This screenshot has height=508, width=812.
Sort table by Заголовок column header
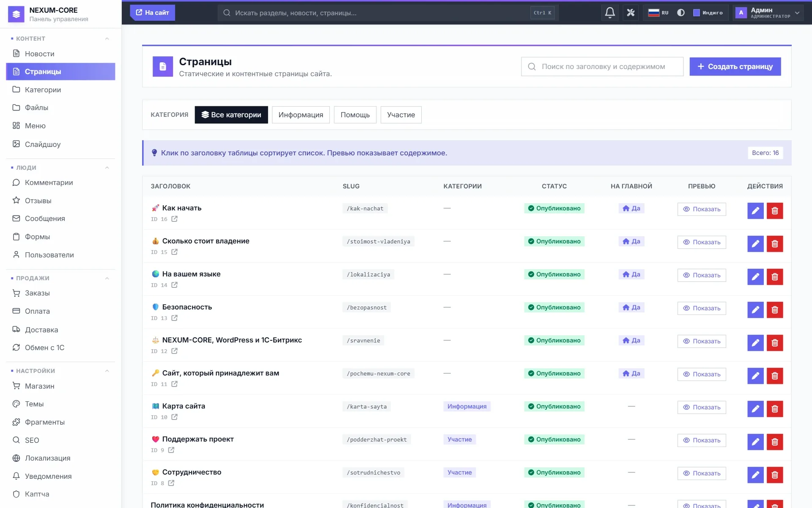pyautogui.click(x=170, y=186)
